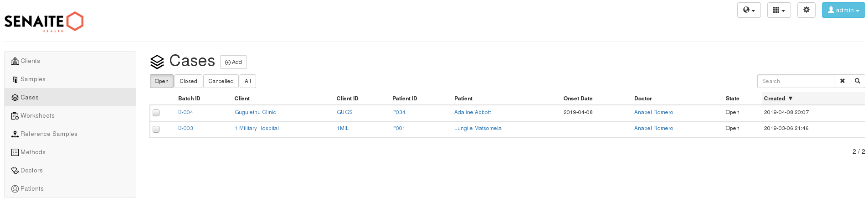Screen dimensions: 868x203
Task: Click the gear settings icon
Action: pos(806,10)
